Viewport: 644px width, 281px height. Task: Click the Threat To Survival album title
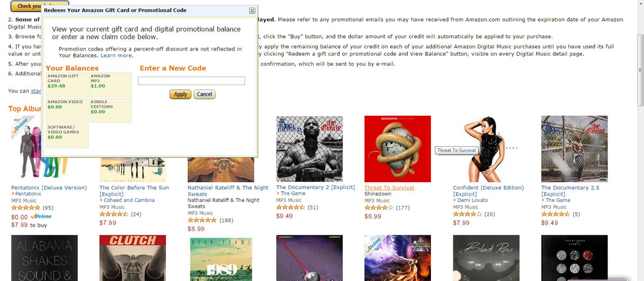pyautogui.click(x=389, y=188)
